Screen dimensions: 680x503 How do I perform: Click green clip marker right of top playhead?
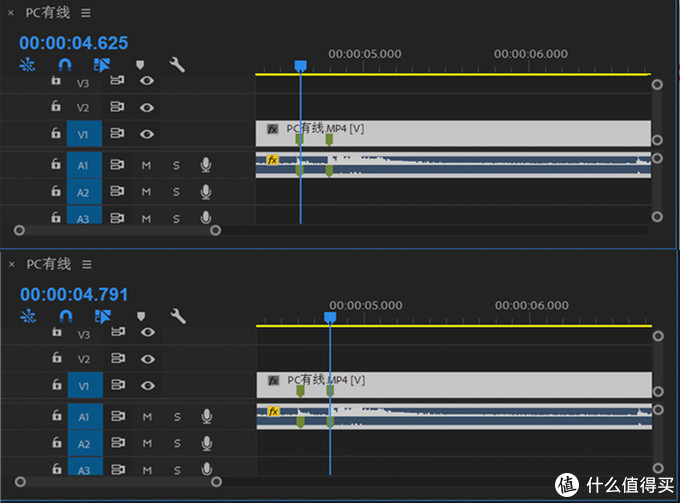(x=329, y=139)
